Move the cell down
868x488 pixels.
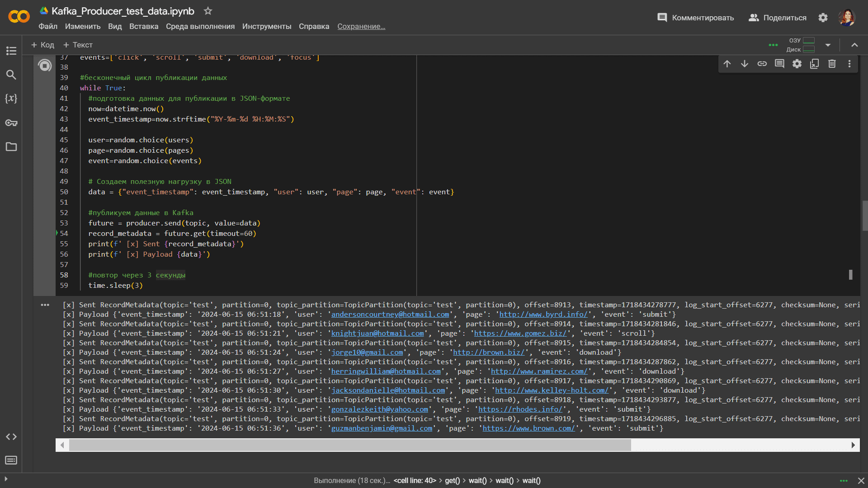[745, 64]
